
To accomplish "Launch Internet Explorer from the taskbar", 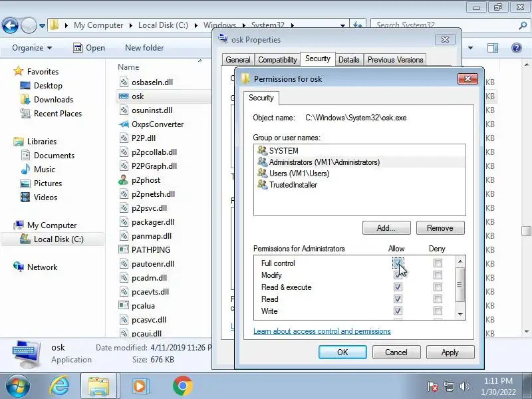I will click(x=59, y=386).
